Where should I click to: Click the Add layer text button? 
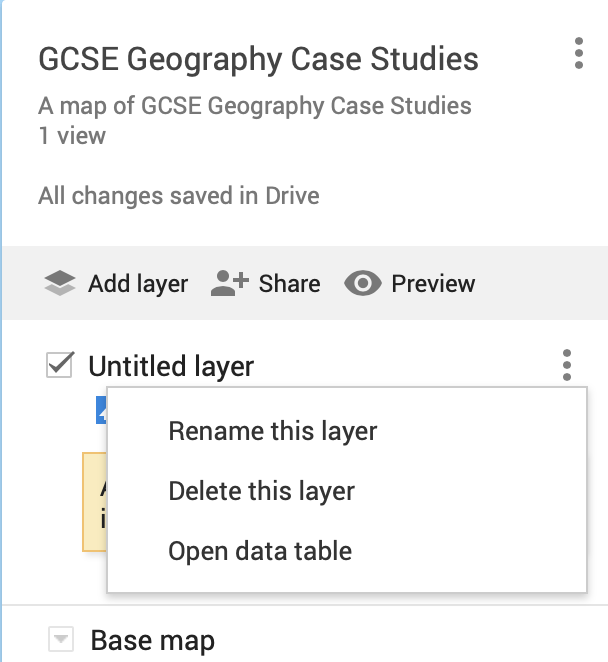coord(138,284)
